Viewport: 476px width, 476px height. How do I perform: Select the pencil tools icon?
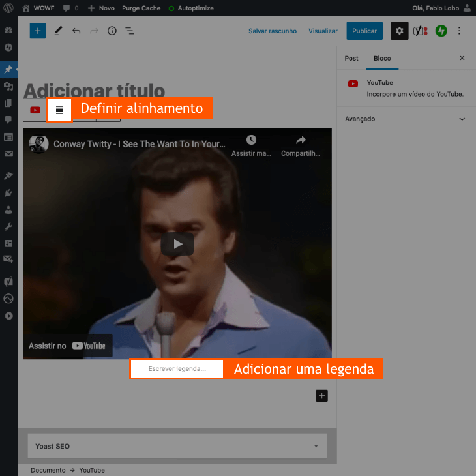58,31
